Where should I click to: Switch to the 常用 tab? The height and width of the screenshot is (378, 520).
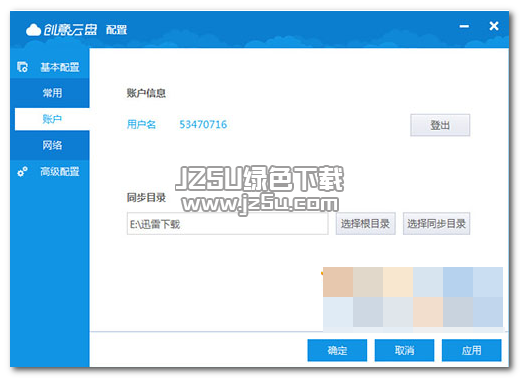[x=52, y=93]
